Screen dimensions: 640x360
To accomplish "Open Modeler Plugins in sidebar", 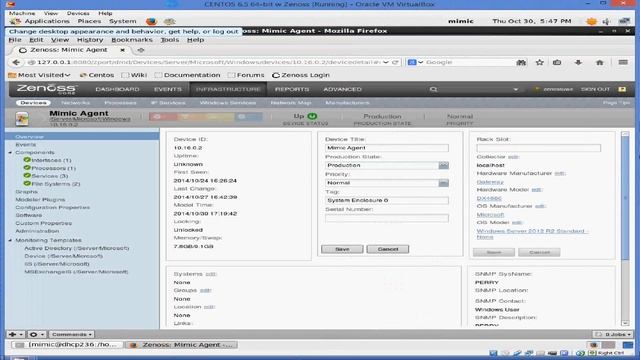I will click(x=40, y=200).
